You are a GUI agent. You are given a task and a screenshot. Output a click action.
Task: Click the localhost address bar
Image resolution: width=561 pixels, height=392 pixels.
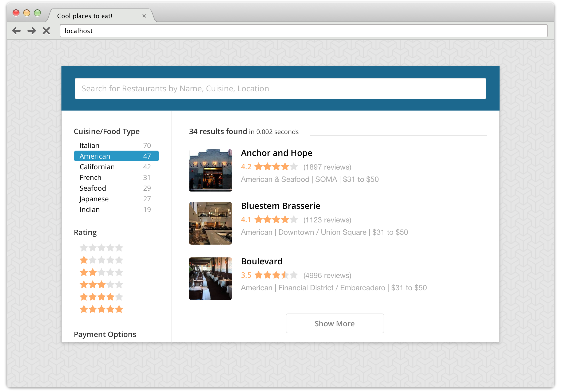pos(303,31)
